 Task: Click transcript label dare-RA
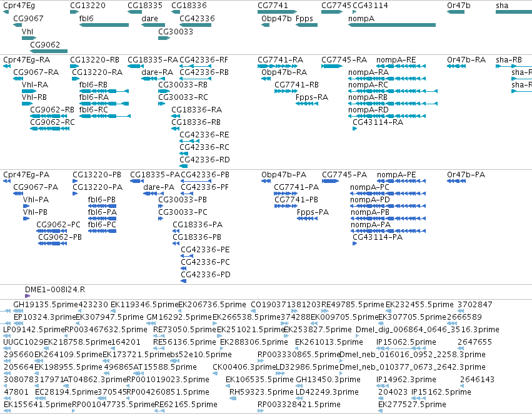coord(157,72)
